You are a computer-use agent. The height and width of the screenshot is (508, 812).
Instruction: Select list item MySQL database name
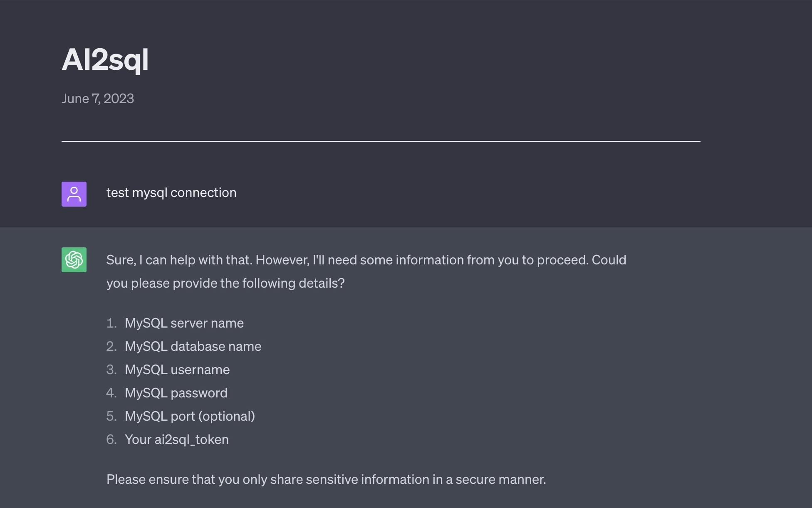(193, 346)
